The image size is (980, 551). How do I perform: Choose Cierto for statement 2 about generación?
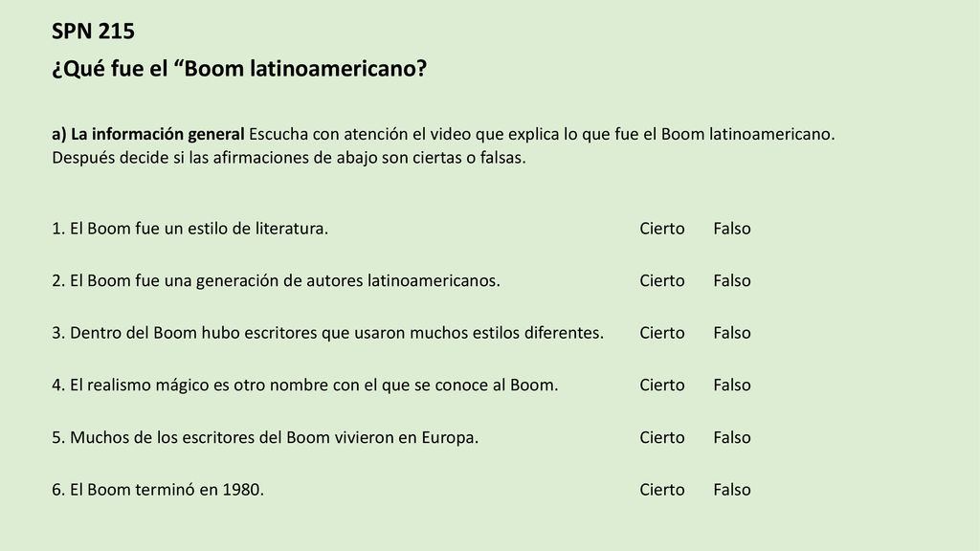pyautogui.click(x=662, y=280)
